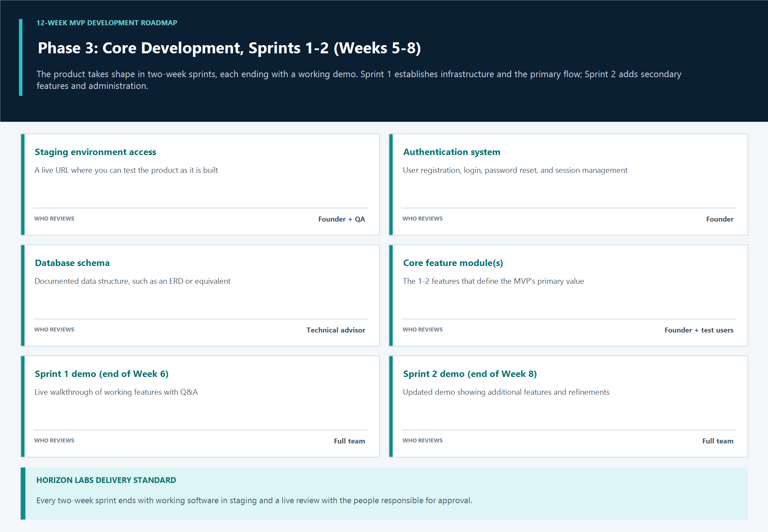This screenshot has width=768, height=532.
Task: Click 'WHO REVIEWS' in the Authentication system card
Action: (x=423, y=219)
